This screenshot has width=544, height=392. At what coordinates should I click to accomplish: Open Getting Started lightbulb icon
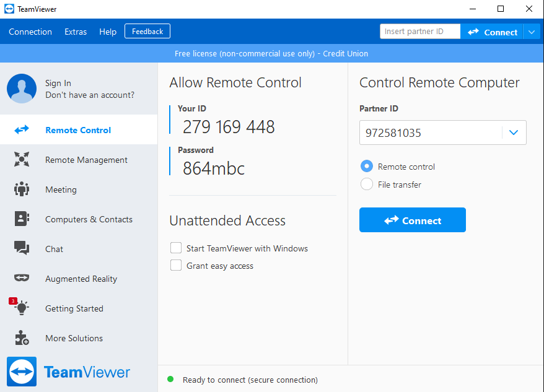tap(22, 307)
